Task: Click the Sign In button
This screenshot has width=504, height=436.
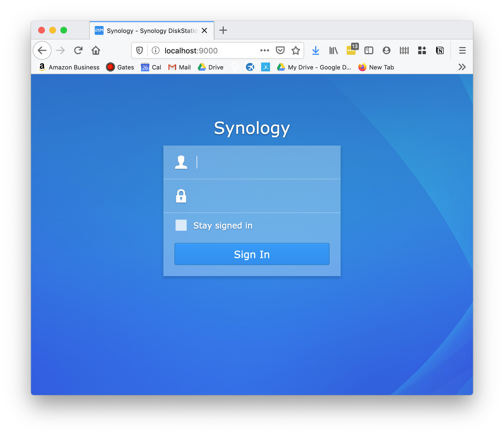Action: pos(252,254)
